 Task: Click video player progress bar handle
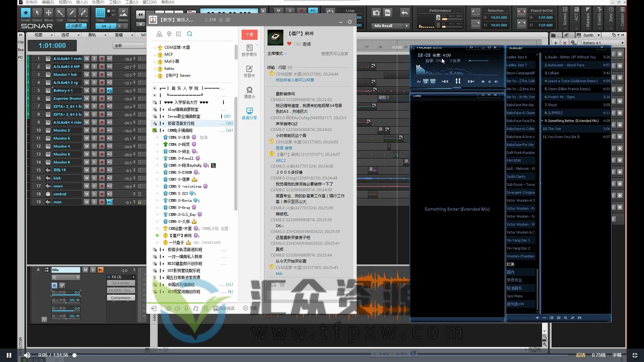click(74, 355)
